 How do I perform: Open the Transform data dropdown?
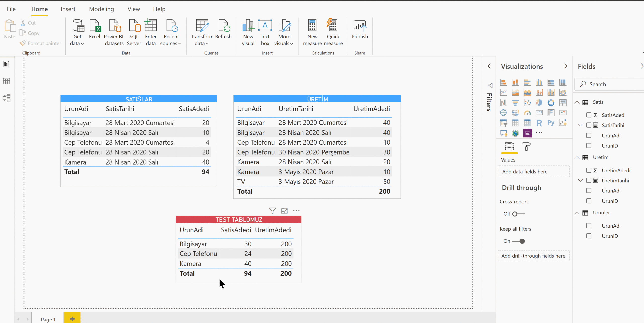[202, 32]
